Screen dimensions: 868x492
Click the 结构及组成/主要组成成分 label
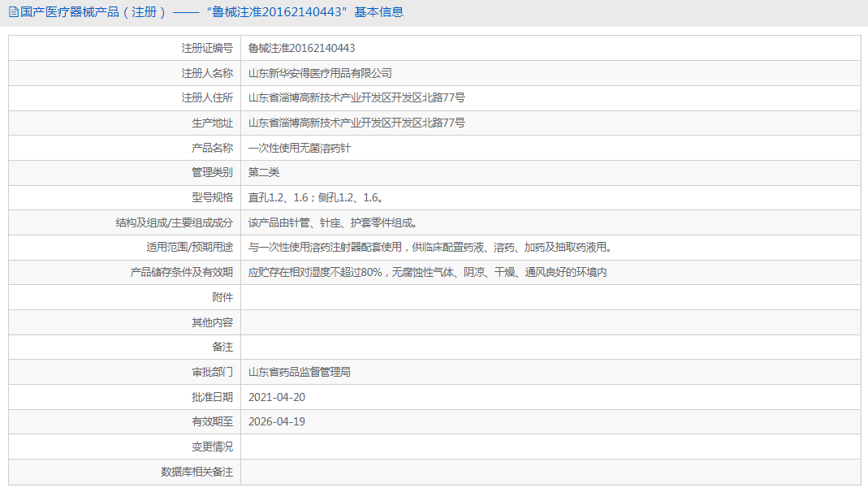coord(175,222)
